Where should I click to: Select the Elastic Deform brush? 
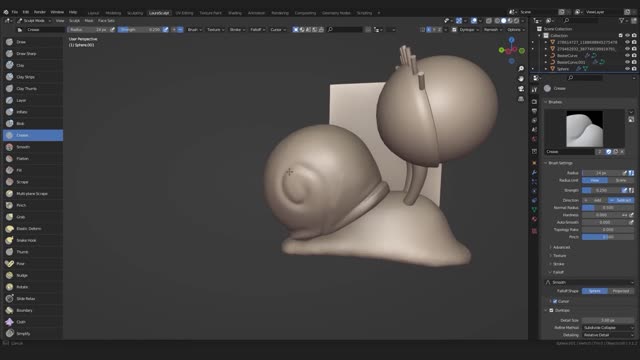(33, 229)
